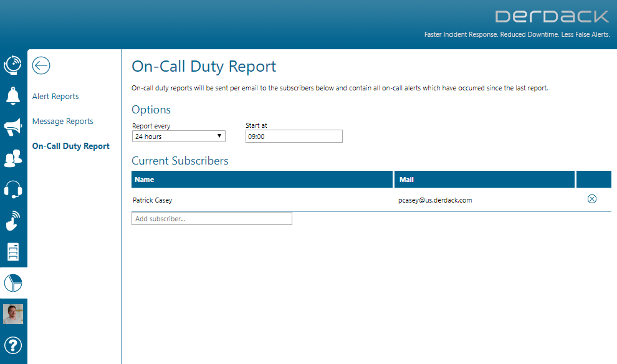
Task: Open the touch signal icon in sidebar
Action: [x=13, y=221]
